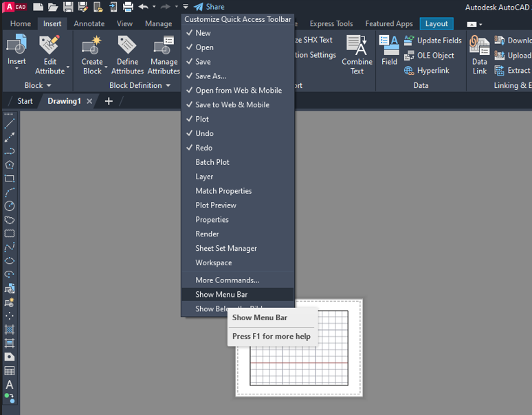Open the Redo history dropdown arrow
Image resolution: width=532 pixels, height=415 pixels.
176,6
